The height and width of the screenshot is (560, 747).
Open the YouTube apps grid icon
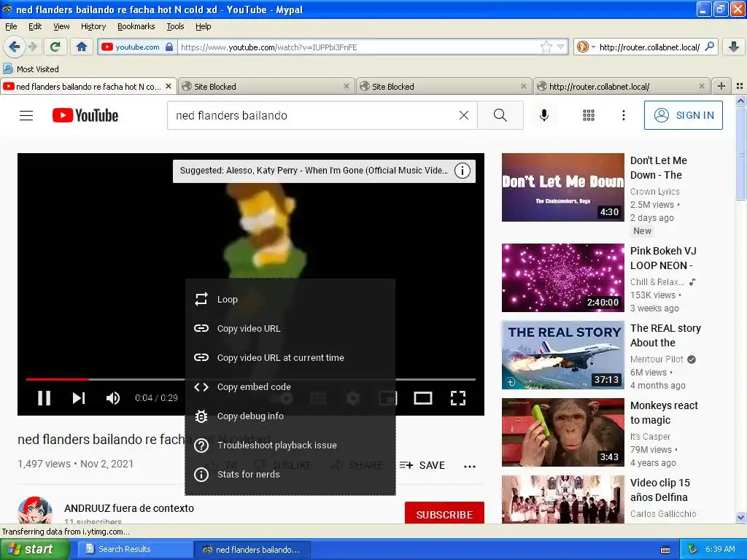(x=589, y=115)
